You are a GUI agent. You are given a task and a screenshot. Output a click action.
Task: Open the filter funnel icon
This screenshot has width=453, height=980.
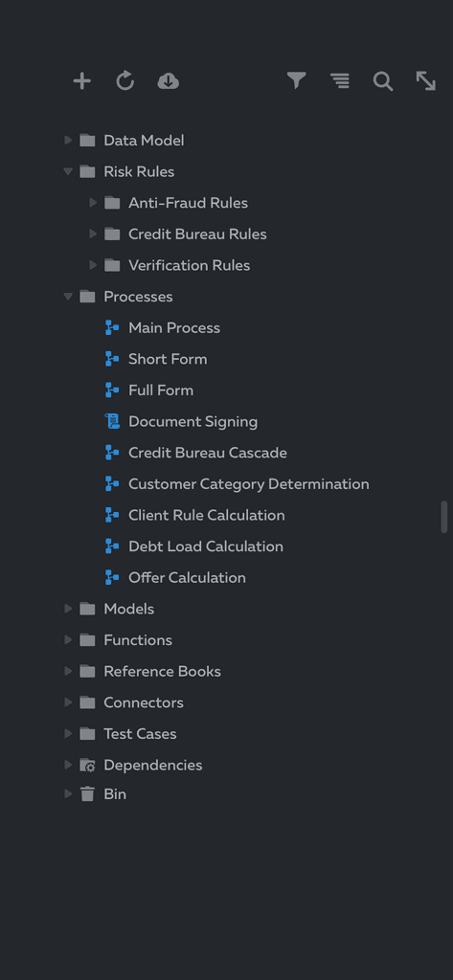coord(297,80)
